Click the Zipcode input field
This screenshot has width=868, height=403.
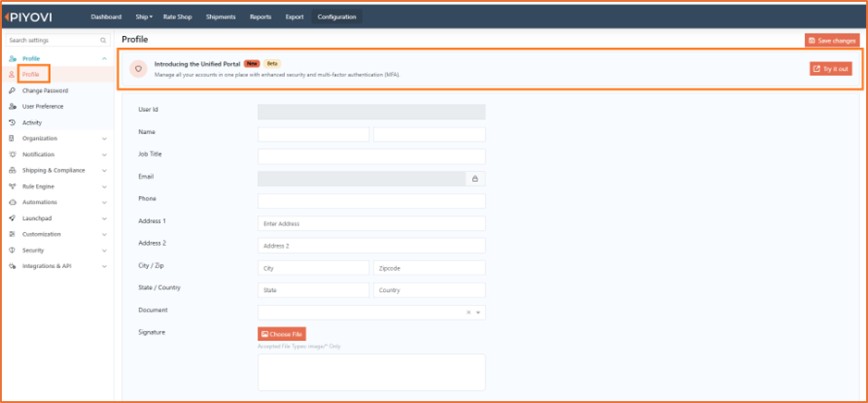(x=429, y=267)
